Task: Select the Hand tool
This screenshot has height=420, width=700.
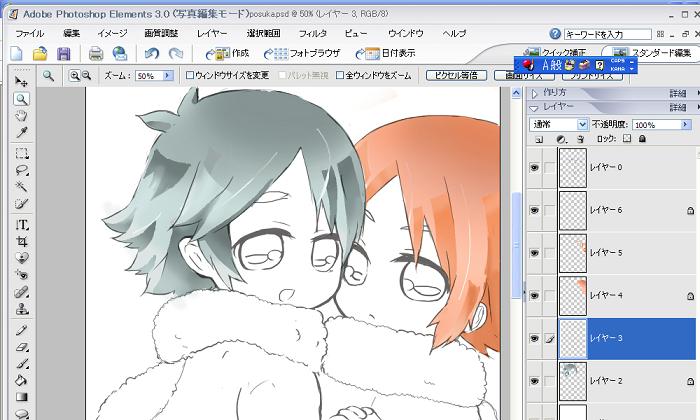Action: [x=21, y=116]
